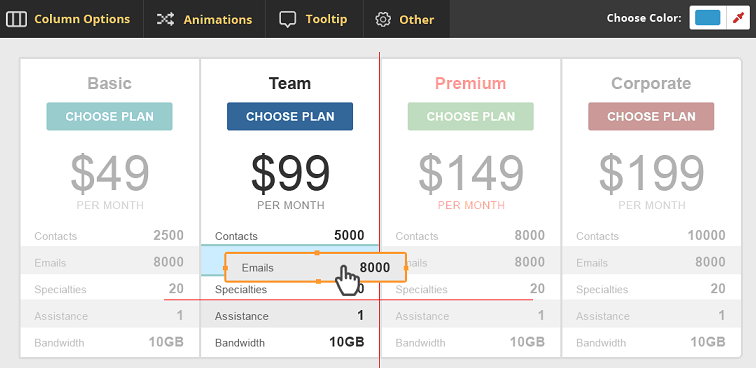Select the Premium column title
Viewport: 756px width, 368px height.
point(471,83)
